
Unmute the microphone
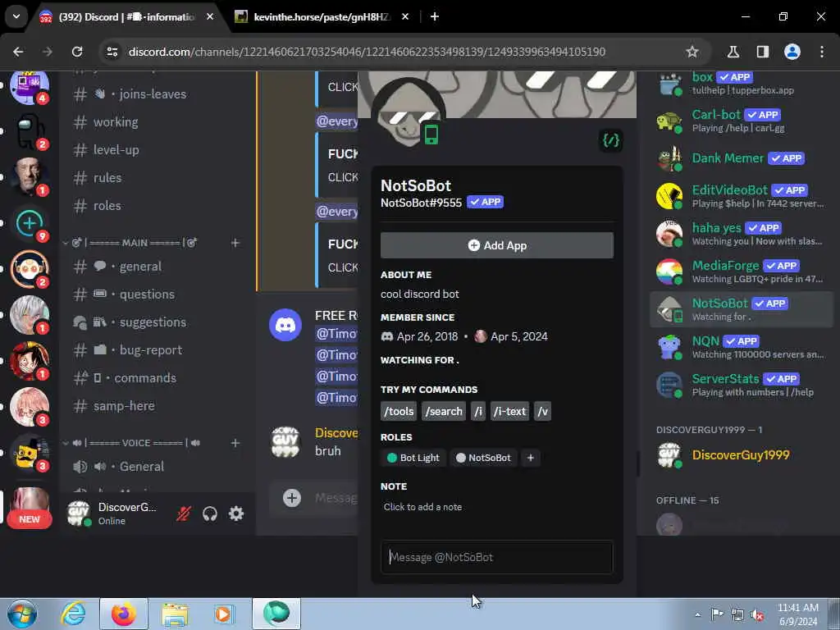point(183,514)
